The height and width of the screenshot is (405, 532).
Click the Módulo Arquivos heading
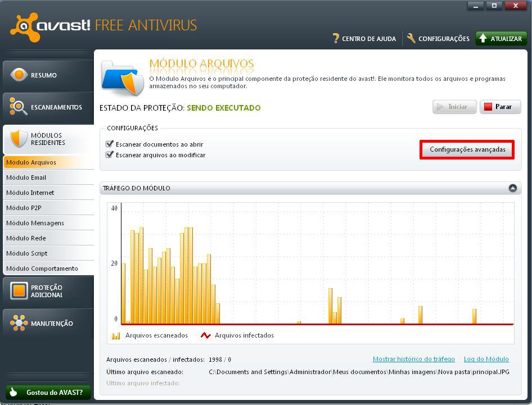pos(201,63)
